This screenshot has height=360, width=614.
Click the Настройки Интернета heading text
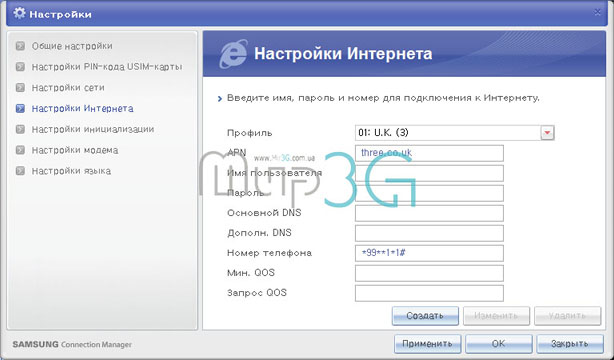tap(343, 54)
